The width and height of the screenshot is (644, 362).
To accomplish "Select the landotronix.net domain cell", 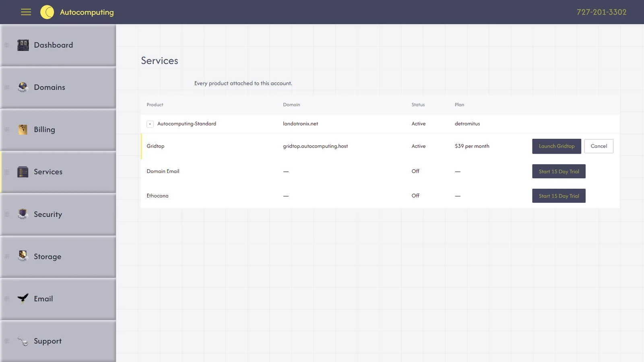I will coord(300,124).
